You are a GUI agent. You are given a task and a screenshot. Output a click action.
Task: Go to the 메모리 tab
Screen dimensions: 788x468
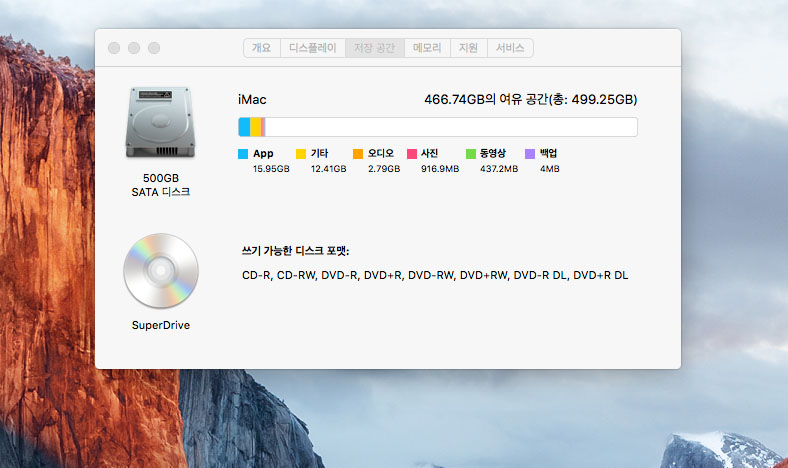(427, 48)
